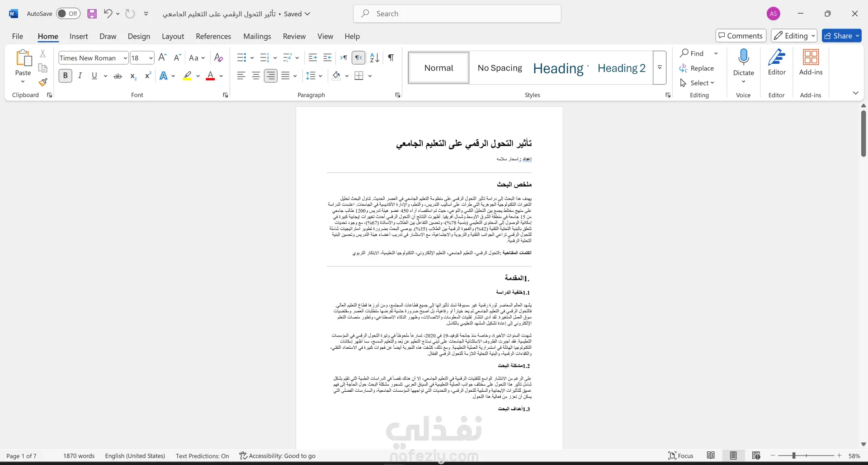Viewport: 868px width, 465px height.
Task: Toggle AutoSave switch
Action: click(68, 14)
